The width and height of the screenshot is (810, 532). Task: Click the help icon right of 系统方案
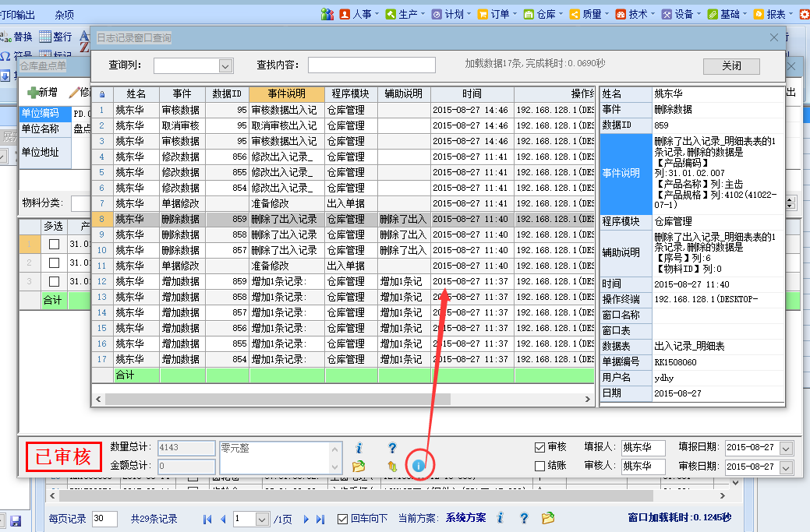524,518
